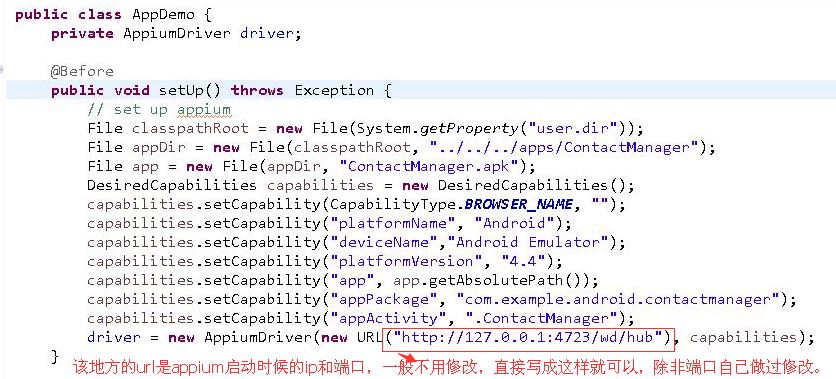Click the ".ContactManager" activity string
This screenshot has width=836, height=379.
click(x=541, y=319)
